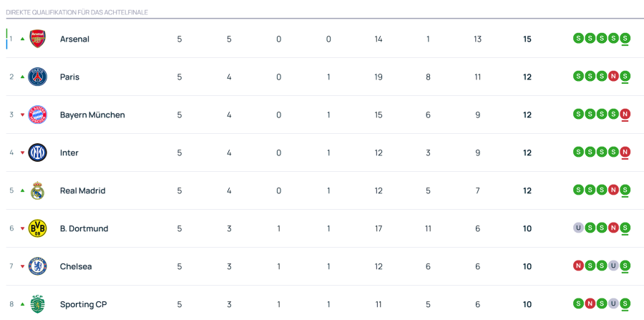Click Bayern München's latest red loss badge
This screenshot has height=320, width=644.
(625, 114)
